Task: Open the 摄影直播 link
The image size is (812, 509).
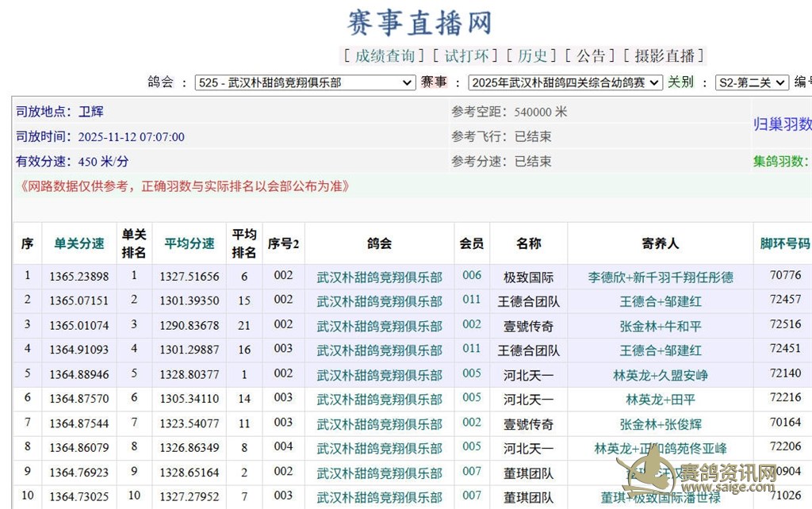Action: pyautogui.click(x=665, y=55)
